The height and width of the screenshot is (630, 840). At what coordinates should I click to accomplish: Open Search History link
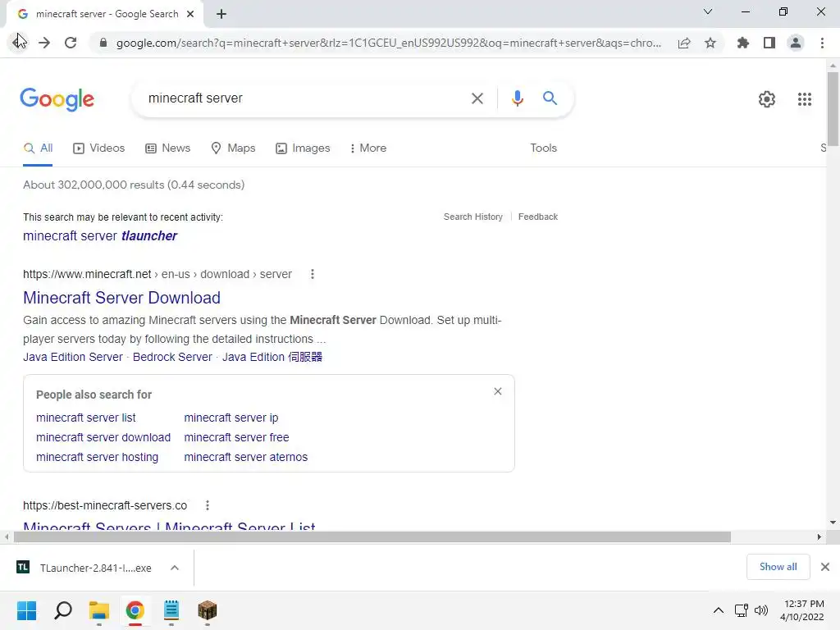pyautogui.click(x=473, y=217)
